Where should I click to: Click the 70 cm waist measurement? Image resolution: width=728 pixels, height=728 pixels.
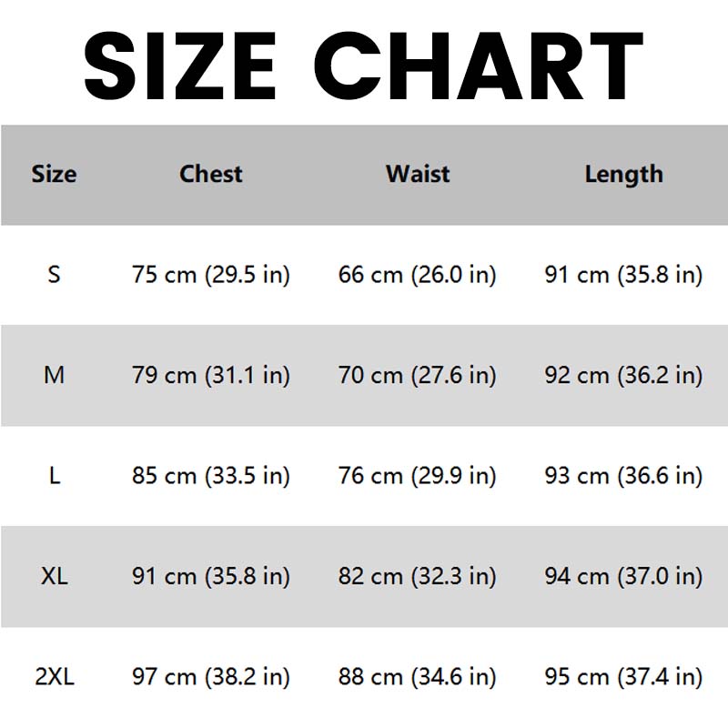(418, 374)
